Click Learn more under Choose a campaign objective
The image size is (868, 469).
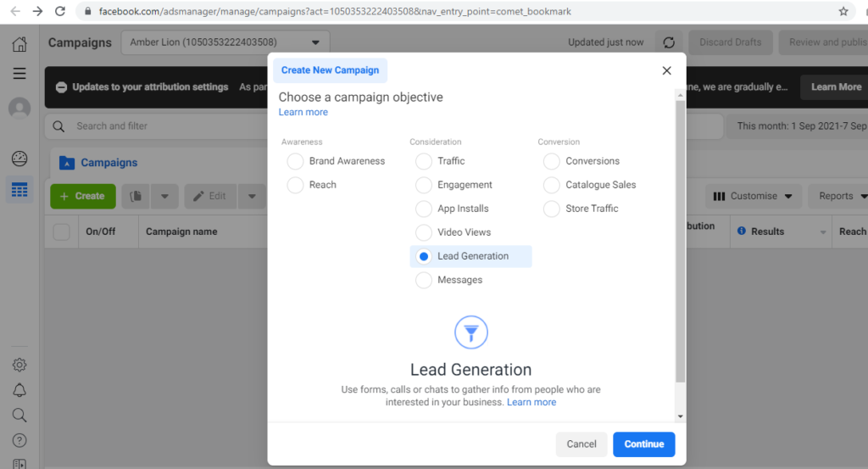click(303, 112)
